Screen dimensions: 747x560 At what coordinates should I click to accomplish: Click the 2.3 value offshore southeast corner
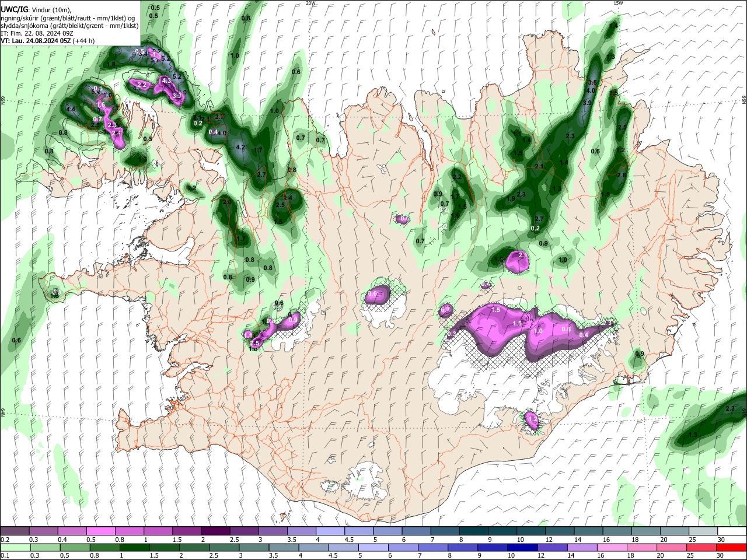730,409
